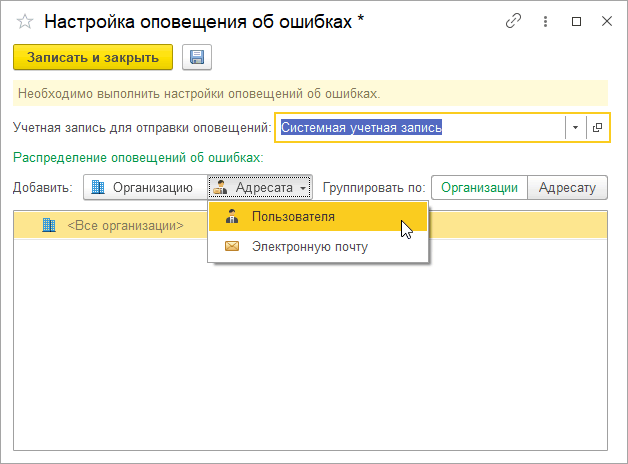Add an Организацию to the list
This screenshot has height=464, width=628.
142,187
